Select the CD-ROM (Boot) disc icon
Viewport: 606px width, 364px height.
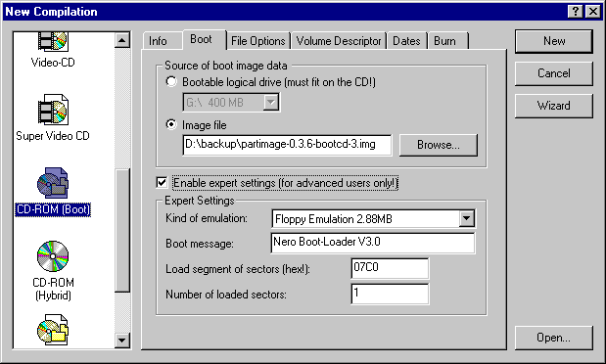(53, 183)
